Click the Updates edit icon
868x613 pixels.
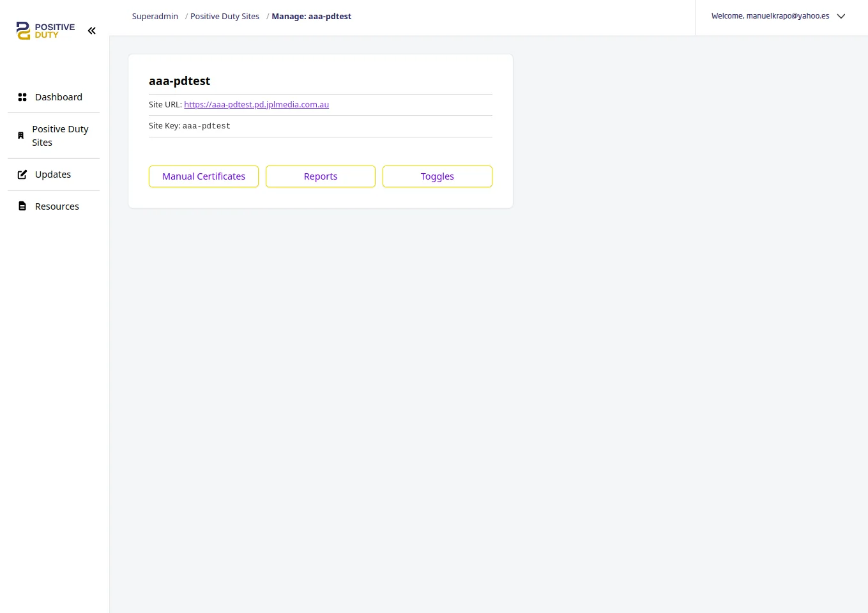point(21,174)
